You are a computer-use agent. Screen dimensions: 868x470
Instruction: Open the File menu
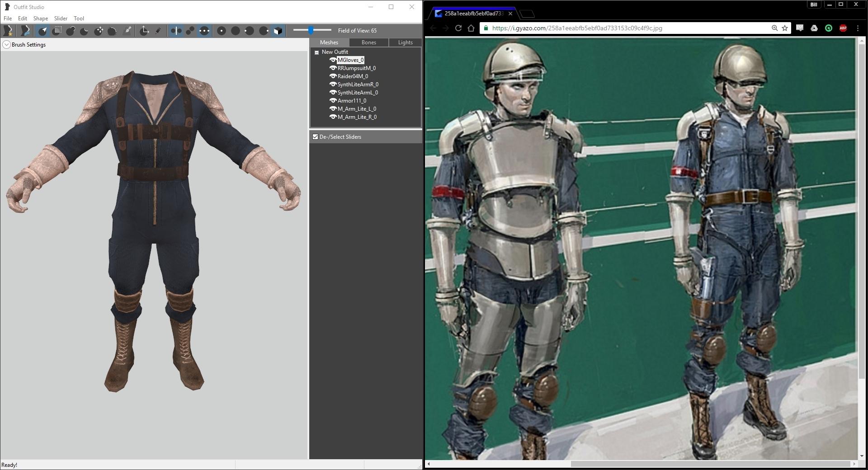(x=8, y=19)
